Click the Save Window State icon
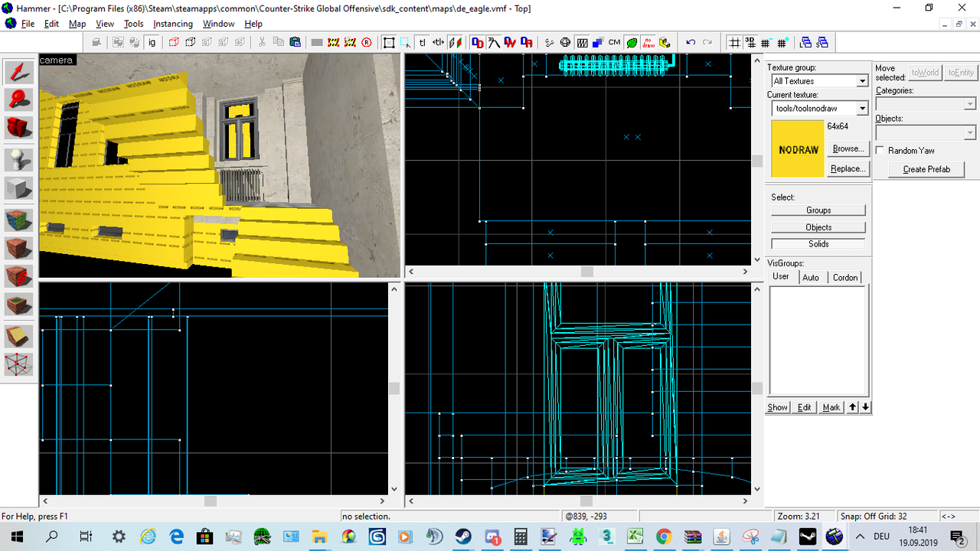Viewport: 980px width, 551px height. pos(822,42)
